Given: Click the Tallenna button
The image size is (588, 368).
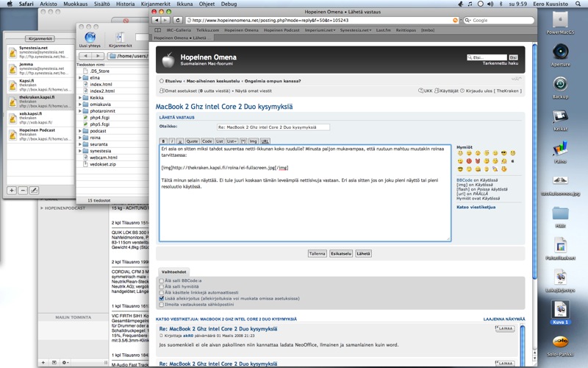Looking at the screenshot, I should click(x=317, y=253).
